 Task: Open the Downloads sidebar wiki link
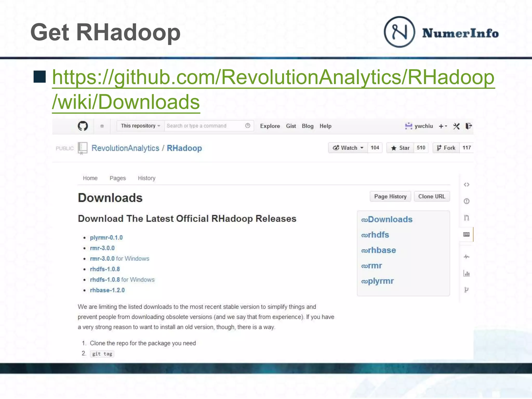[387, 220]
